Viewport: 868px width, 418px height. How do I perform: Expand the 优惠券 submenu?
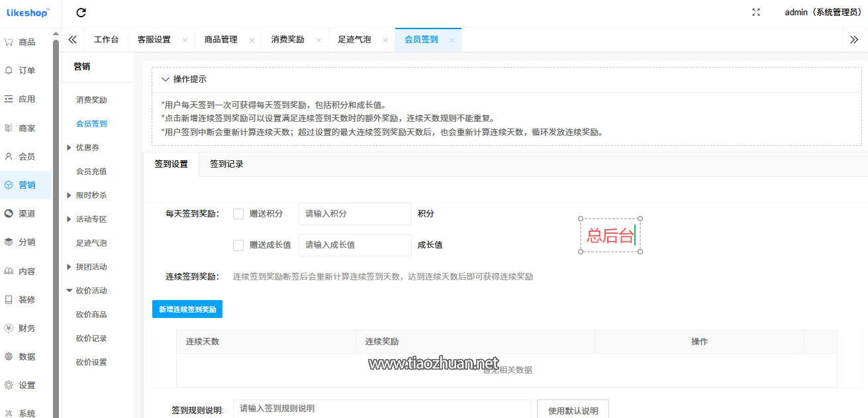point(87,148)
